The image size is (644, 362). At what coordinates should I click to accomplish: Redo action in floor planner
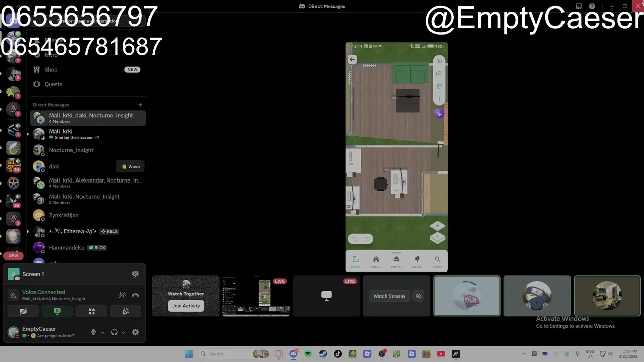coord(367,239)
